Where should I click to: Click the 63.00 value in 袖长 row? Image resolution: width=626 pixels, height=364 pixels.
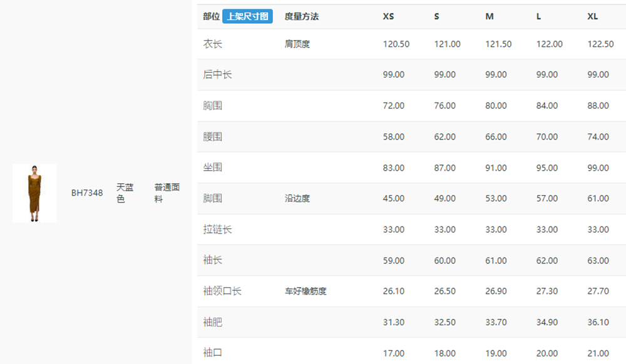pos(598,261)
